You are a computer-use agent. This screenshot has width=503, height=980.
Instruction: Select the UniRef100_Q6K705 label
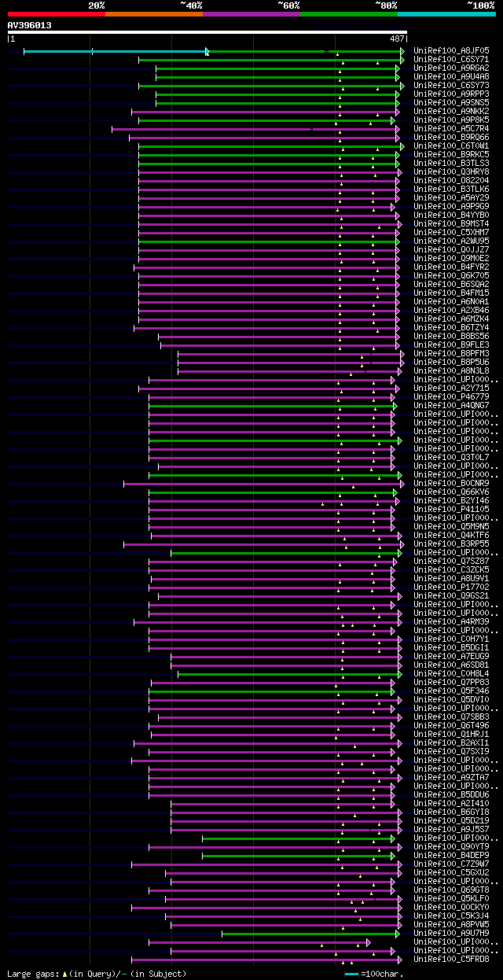(452, 276)
